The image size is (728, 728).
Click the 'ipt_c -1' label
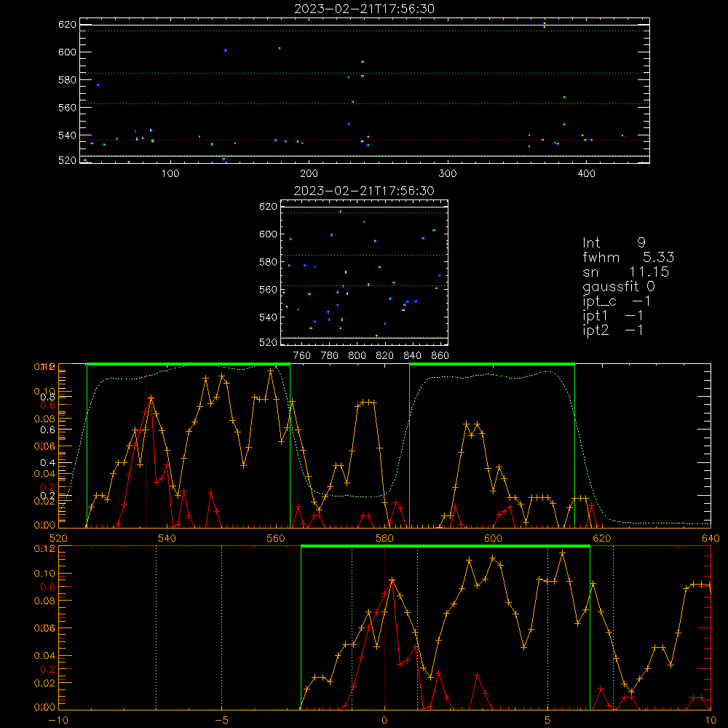617,302
